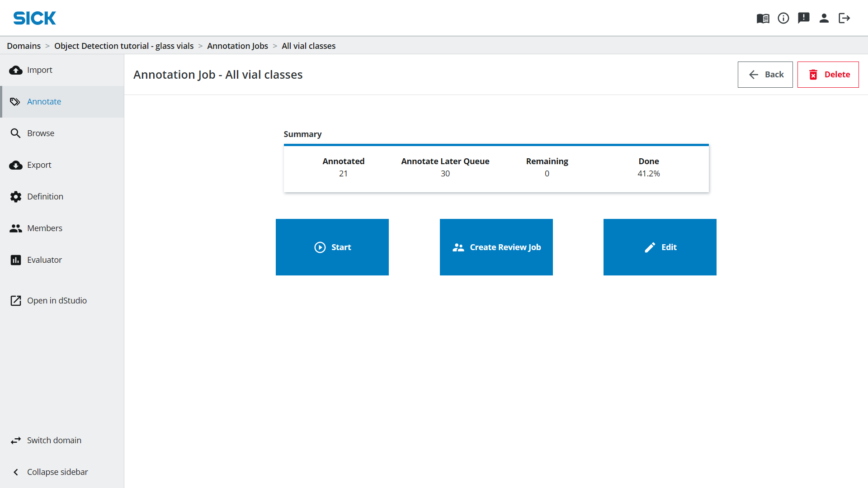Click the info icon in the header

coord(783,18)
